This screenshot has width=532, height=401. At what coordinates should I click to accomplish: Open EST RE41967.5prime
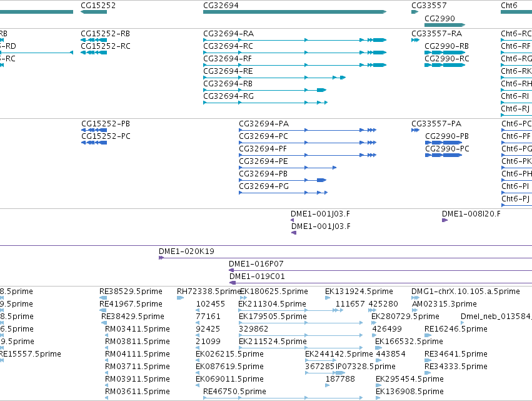pos(131,304)
